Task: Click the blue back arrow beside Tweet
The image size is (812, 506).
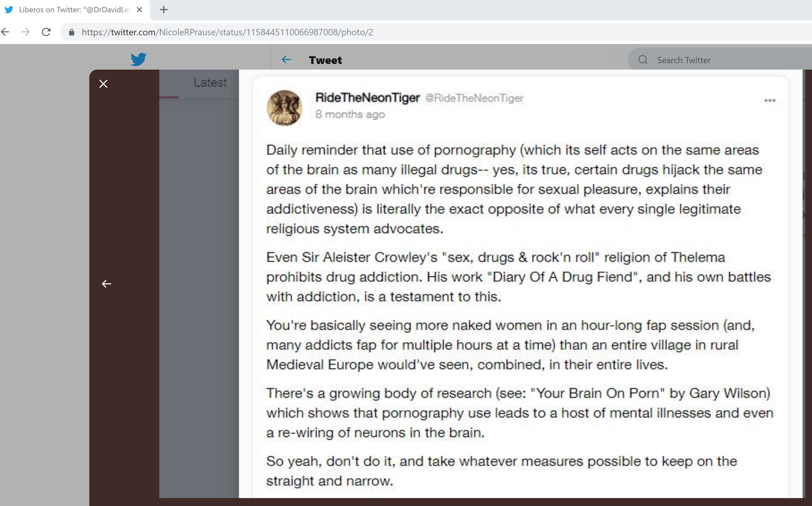Action: pos(286,60)
